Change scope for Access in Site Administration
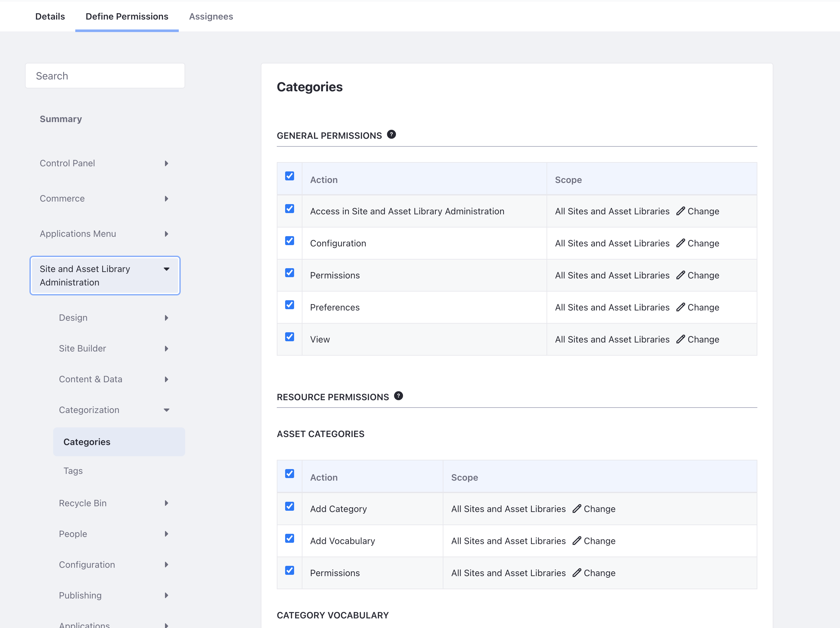The height and width of the screenshot is (628, 840). coord(697,211)
